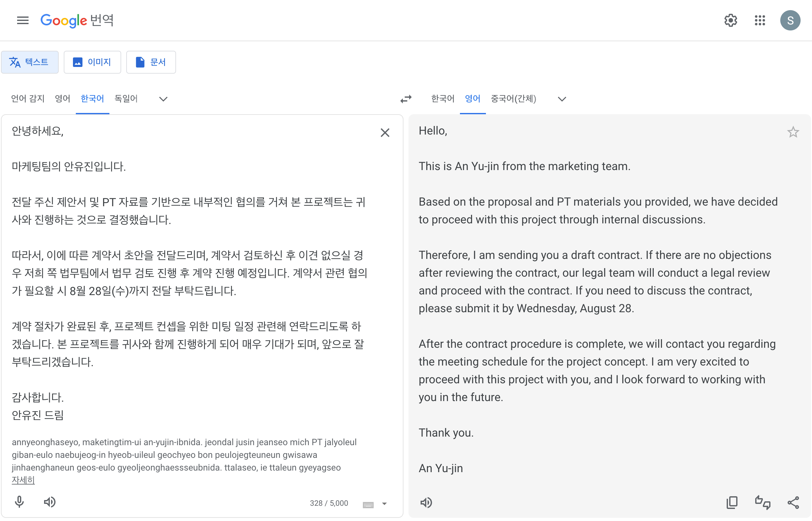
Task: Open Google Translate settings gear
Action: pos(730,20)
